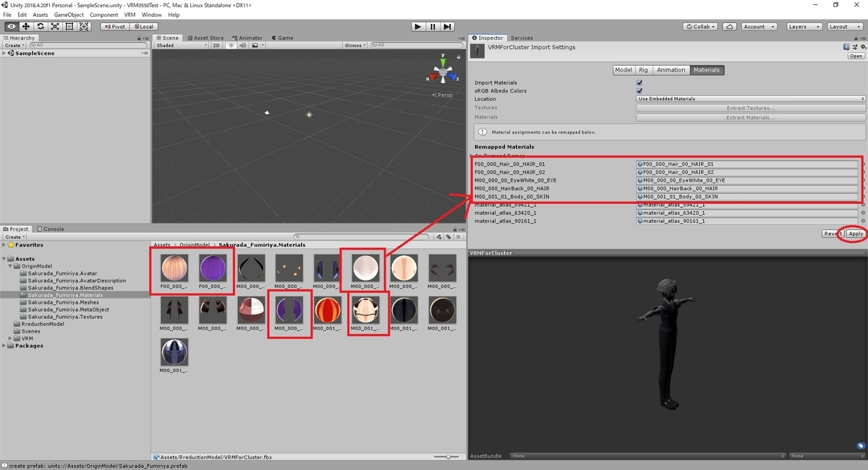The width and height of the screenshot is (868, 470).
Task: Click the Open button in Inspector
Action: [x=856, y=56]
